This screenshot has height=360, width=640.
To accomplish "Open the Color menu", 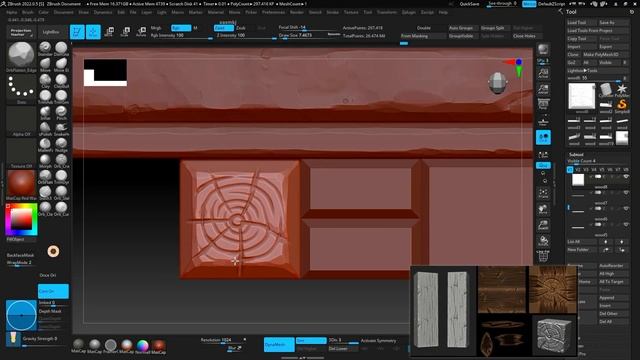I will tap(44, 12).
